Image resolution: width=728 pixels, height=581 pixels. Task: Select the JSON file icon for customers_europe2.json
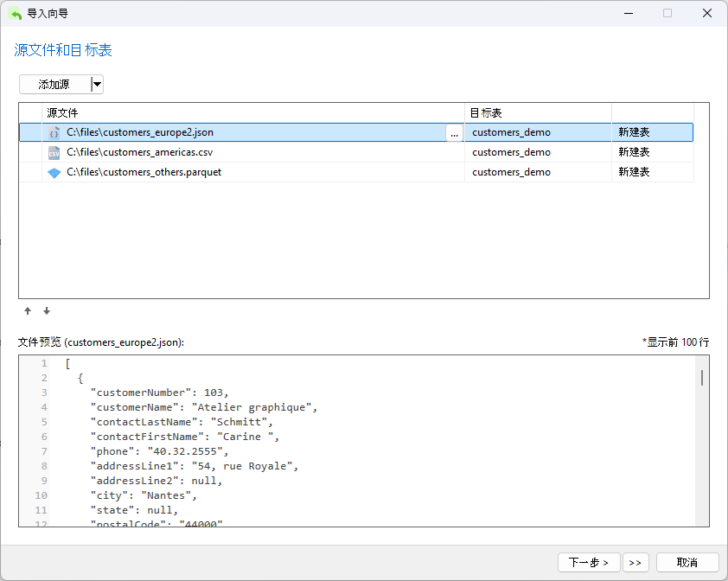tap(54, 133)
